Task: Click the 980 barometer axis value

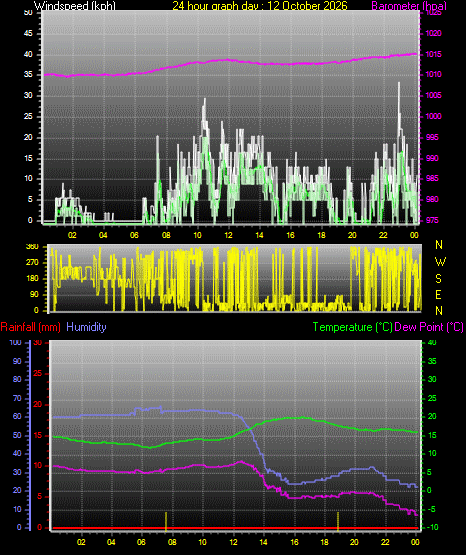Action: tap(432, 199)
